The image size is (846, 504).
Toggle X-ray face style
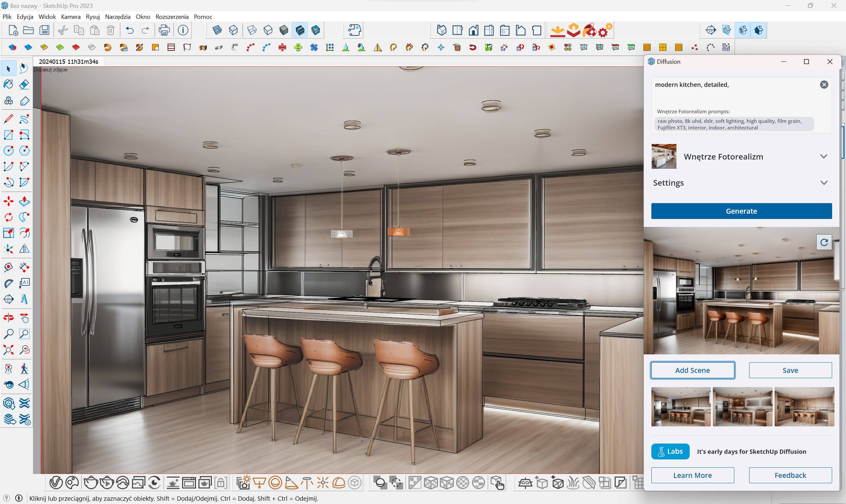click(217, 30)
